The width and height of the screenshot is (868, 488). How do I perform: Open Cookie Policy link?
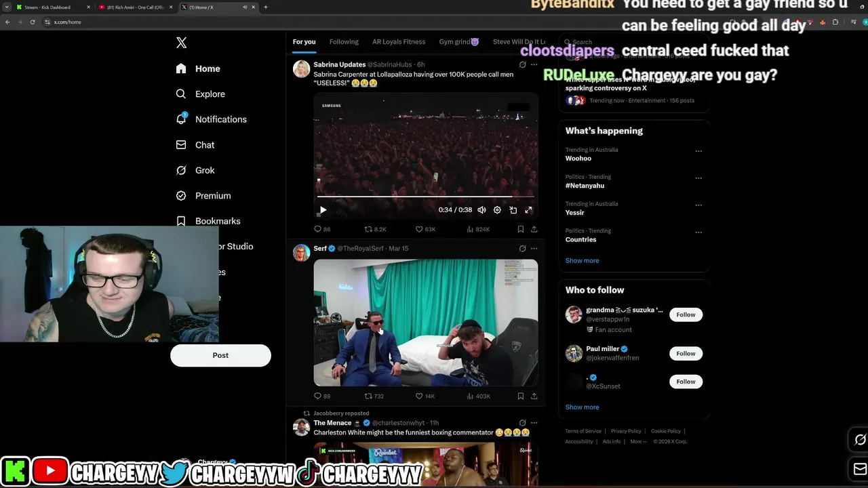[666, 431]
